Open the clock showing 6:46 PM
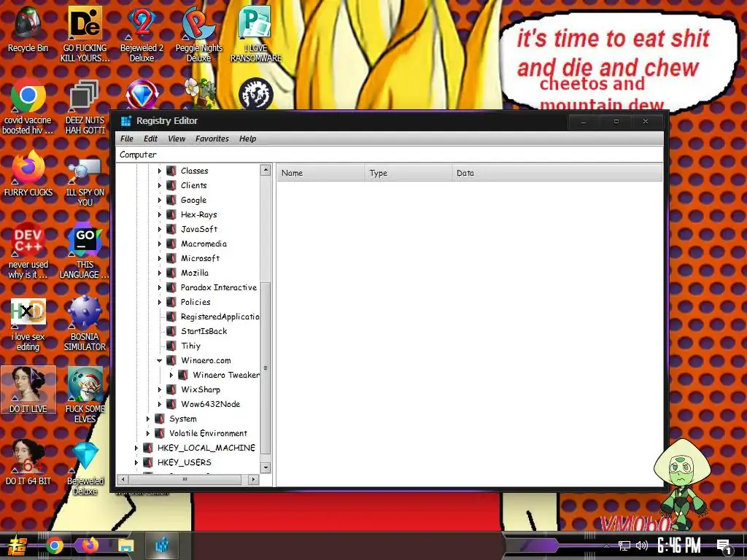 click(679, 545)
